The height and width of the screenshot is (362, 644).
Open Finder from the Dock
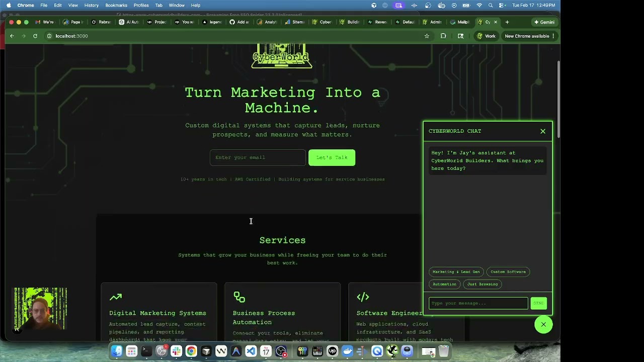pyautogui.click(x=117, y=351)
